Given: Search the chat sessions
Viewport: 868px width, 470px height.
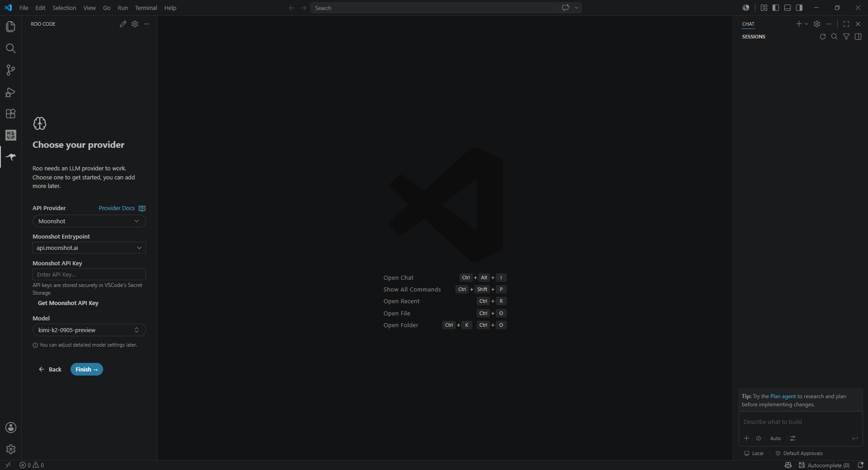Looking at the screenshot, I should [835, 37].
